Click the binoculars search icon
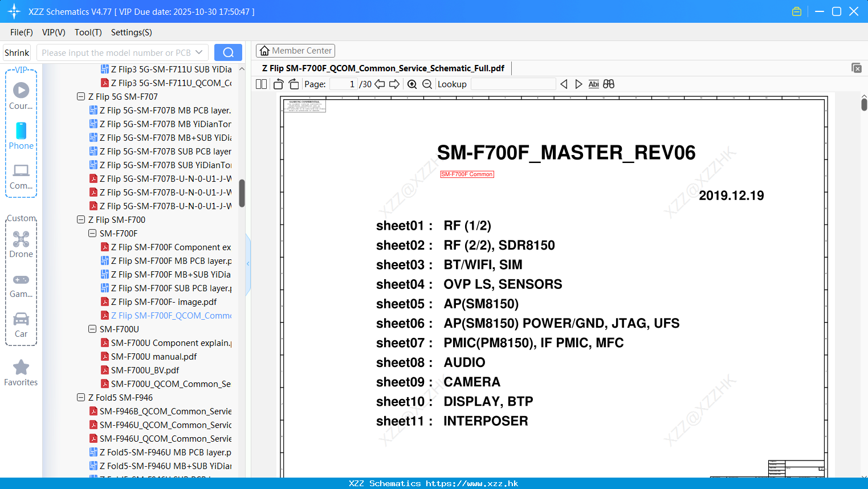 click(x=609, y=84)
